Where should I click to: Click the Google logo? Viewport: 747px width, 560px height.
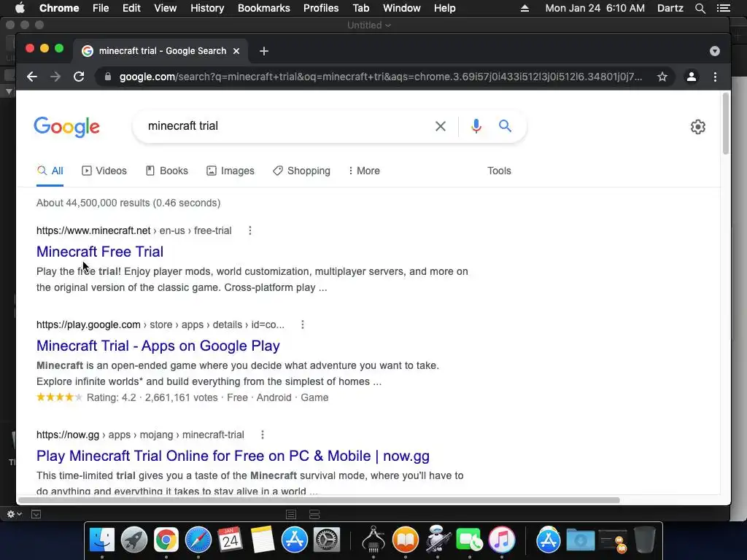[x=66, y=127]
